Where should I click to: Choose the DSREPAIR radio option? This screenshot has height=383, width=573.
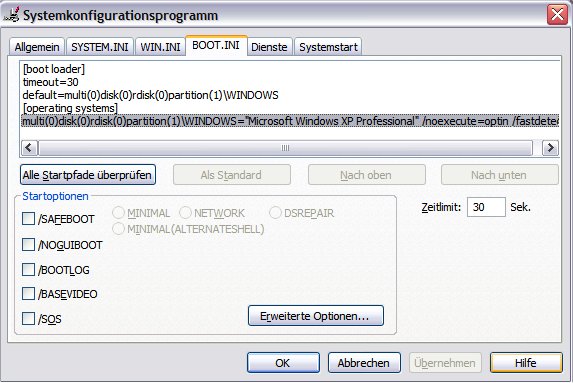[x=275, y=213]
